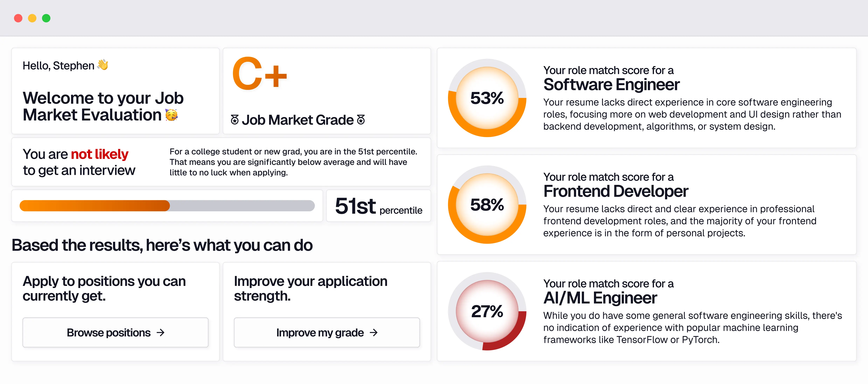Click the arrow icon in Improve my grade

click(x=374, y=333)
